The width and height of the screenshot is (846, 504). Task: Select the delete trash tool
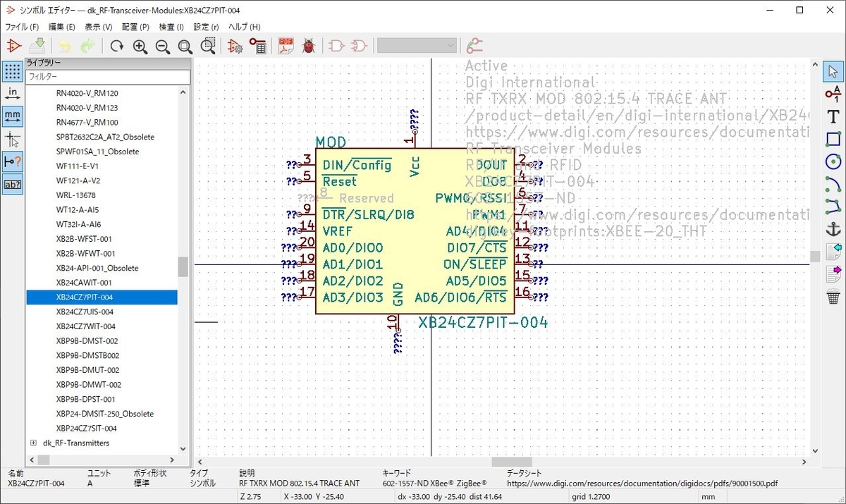(833, 297)
